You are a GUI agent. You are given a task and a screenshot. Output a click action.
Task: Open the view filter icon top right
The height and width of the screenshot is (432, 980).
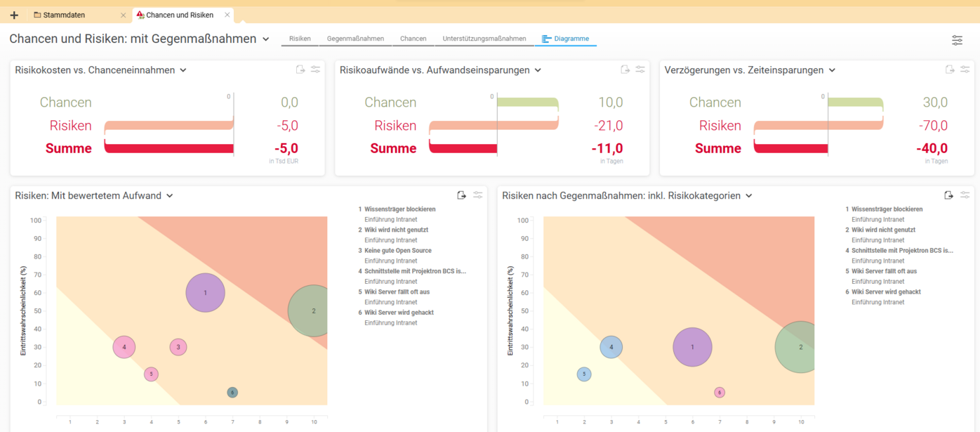(957, 40)
